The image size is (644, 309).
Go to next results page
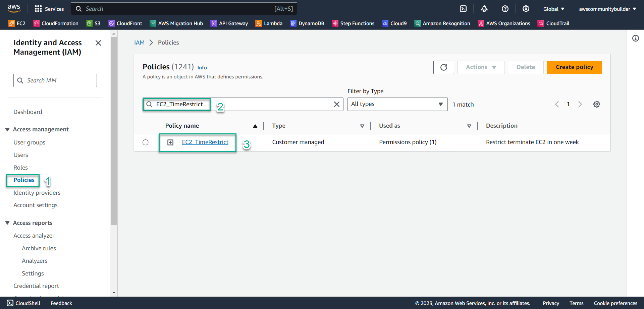tap(580, 104)
